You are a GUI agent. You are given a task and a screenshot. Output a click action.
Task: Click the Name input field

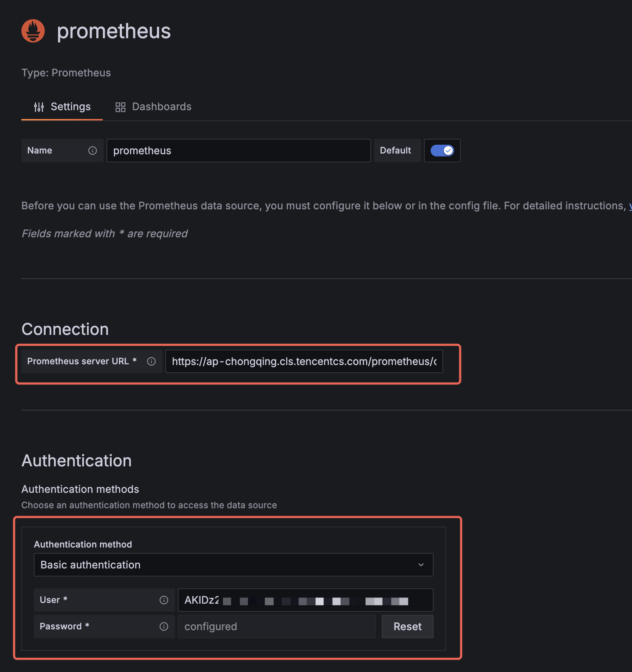pos(238,151)
